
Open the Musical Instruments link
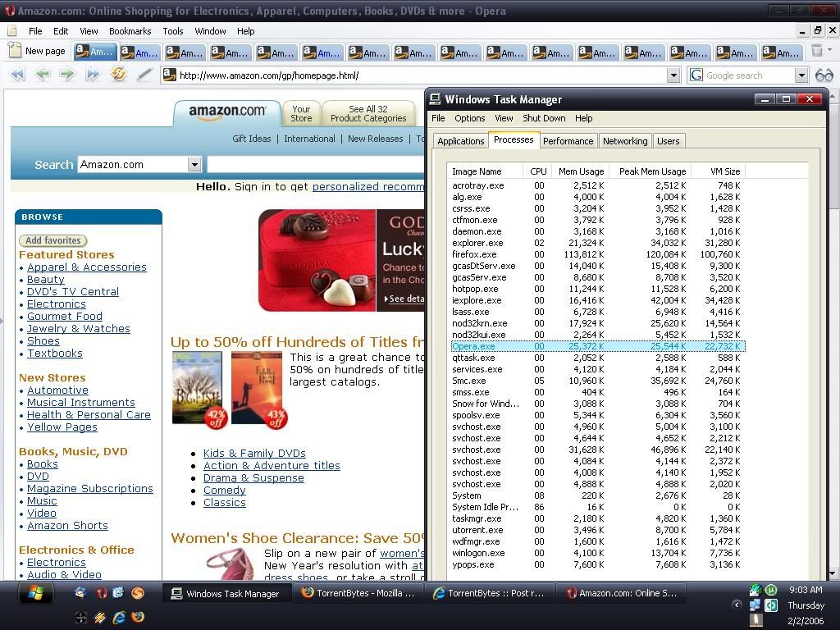[81, 402]
